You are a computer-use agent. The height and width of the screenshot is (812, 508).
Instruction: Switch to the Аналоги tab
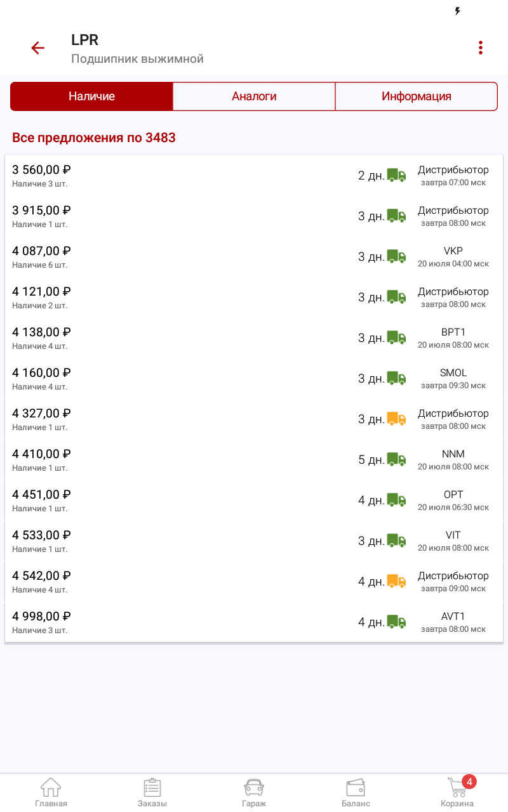point(254,96)
